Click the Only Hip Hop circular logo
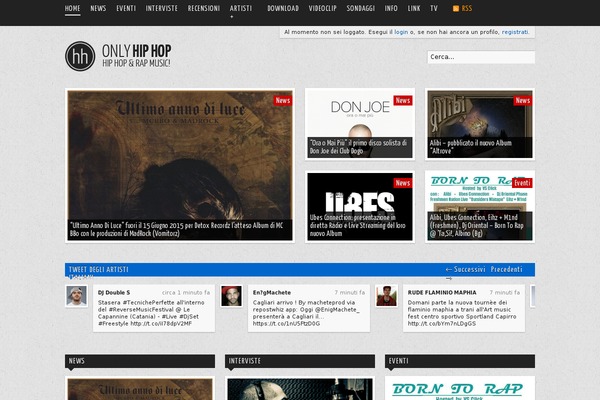 pyautogui.click(x=80, y=56)
